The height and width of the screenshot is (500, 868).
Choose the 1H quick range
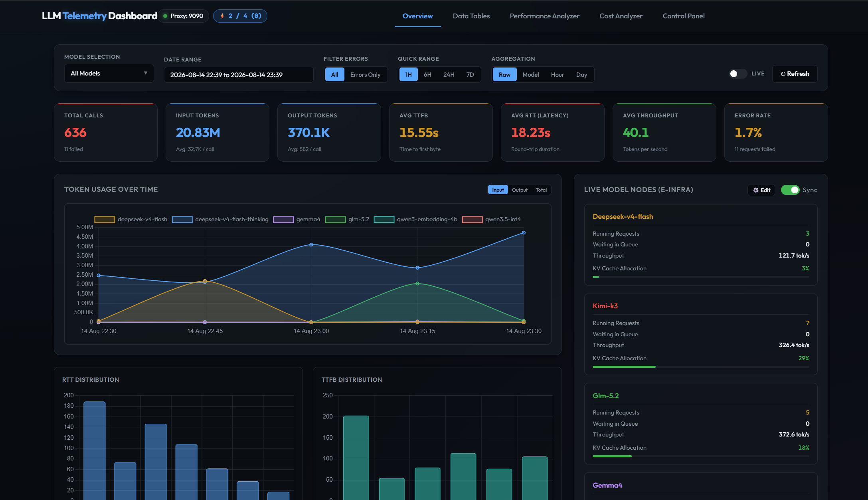click(408, 75)
